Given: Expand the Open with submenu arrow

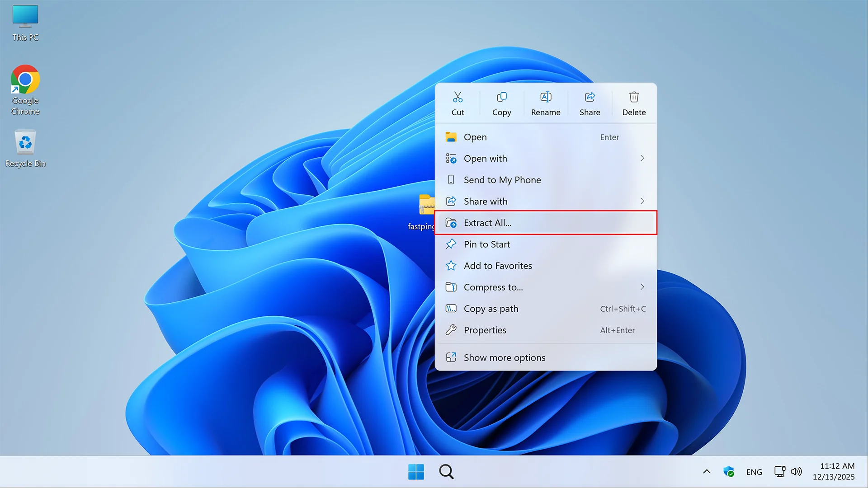Looking at the screenshot, I should pyautogui.click(x=642, y=158).
